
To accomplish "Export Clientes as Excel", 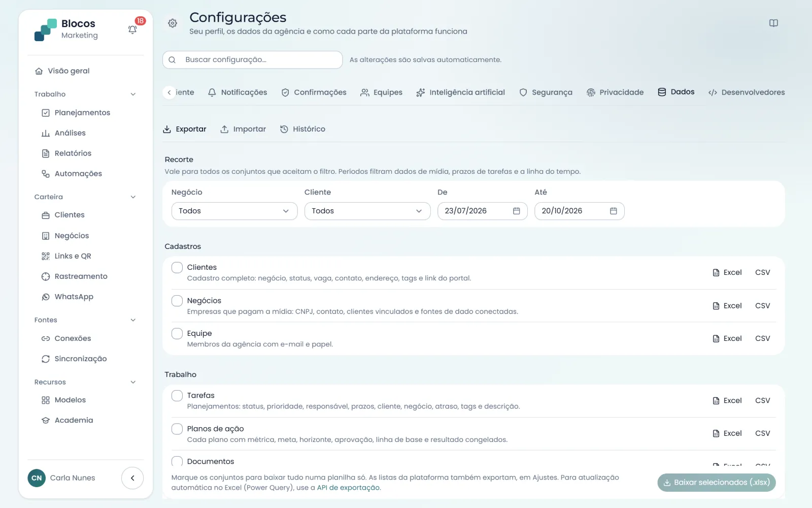I will coord(727,272).
